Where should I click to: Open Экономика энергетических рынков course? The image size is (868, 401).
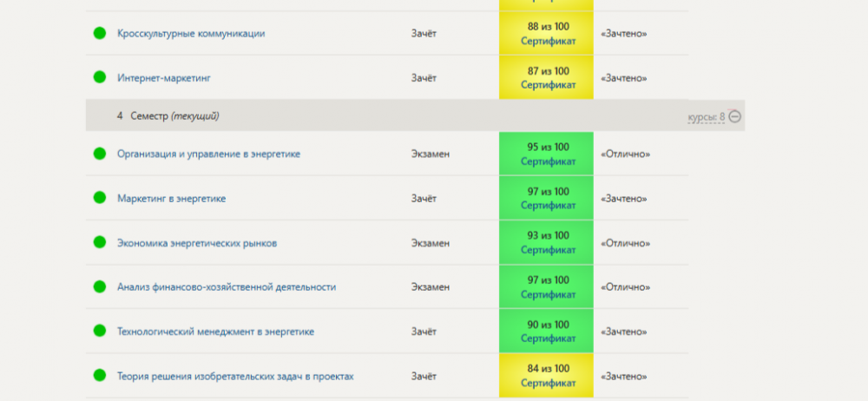tap(197, 243)
